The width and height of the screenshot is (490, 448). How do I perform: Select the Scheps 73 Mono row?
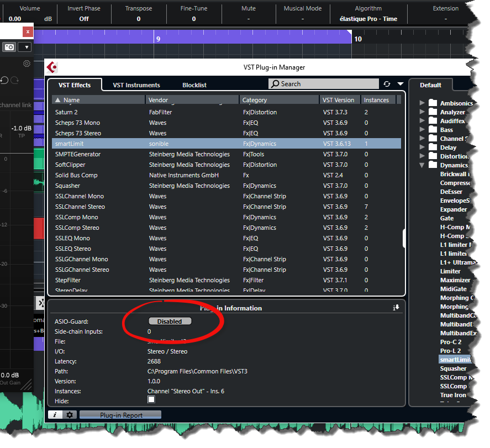pos(226,123)
